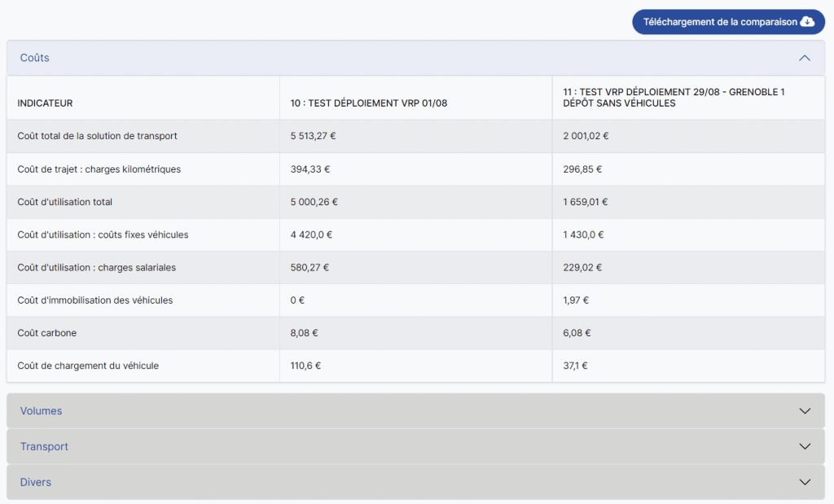Click 'Coût d'immobilisation des véhicules' label
The image size is (834, 504).
(x=94, y=300)
